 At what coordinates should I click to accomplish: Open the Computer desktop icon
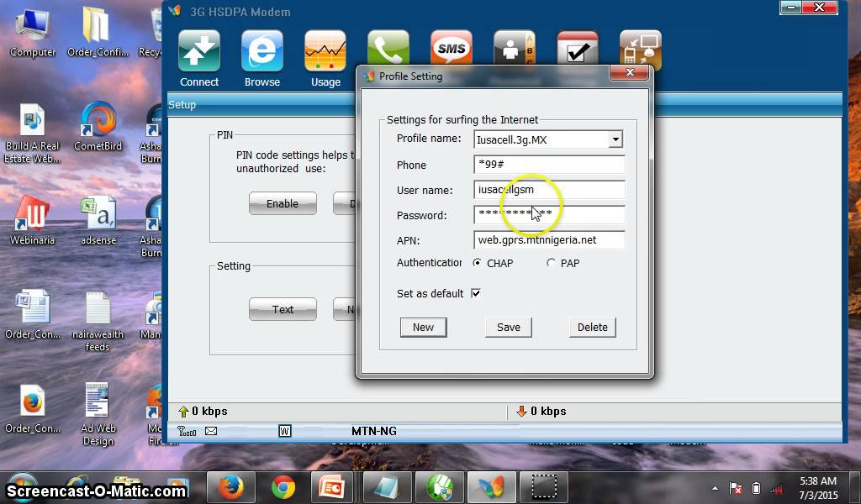point(33,32)
